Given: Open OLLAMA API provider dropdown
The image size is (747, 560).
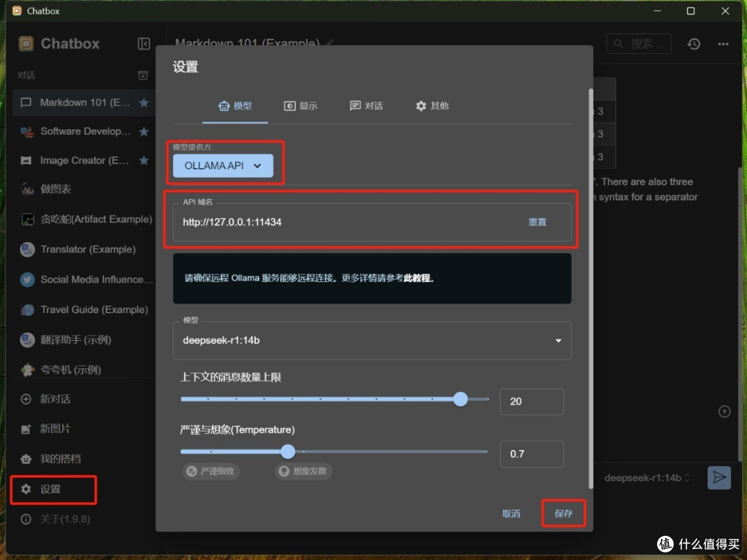Looking at the screenshot, I should 223,166.
